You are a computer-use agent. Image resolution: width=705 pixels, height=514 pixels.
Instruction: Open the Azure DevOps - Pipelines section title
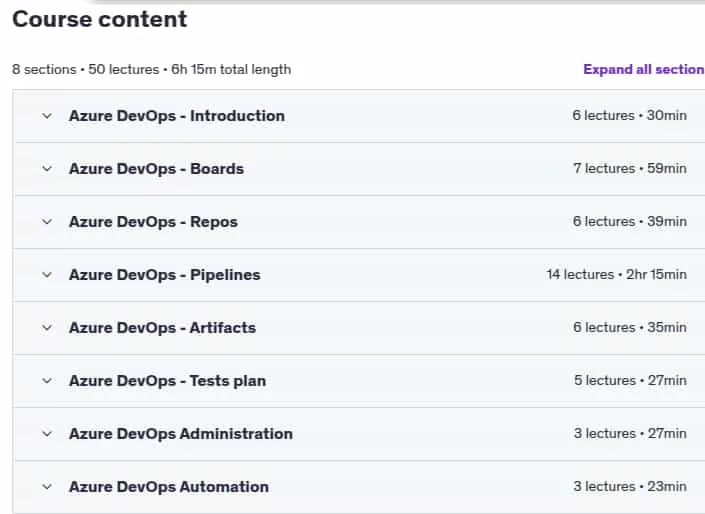165,275
